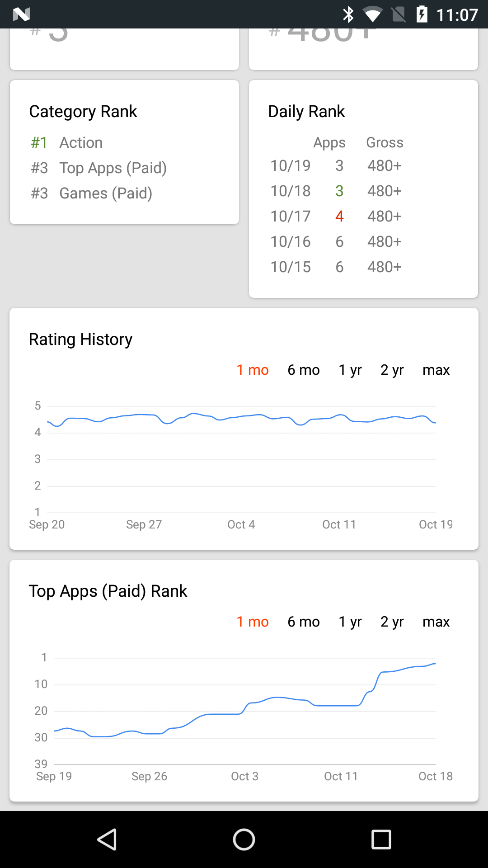Tap the no-SIM signal icon
Screen dimensions: 488x868
point(399,14)
